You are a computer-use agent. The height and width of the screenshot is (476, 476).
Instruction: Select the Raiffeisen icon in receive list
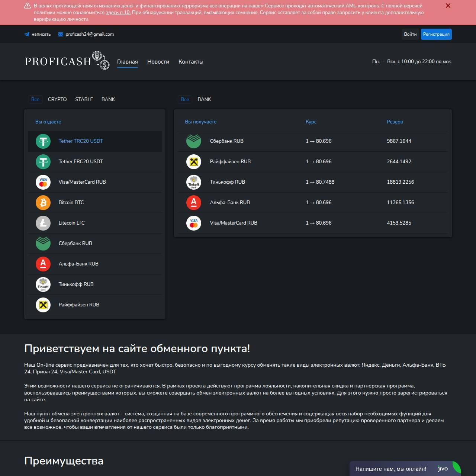[194, 162]
